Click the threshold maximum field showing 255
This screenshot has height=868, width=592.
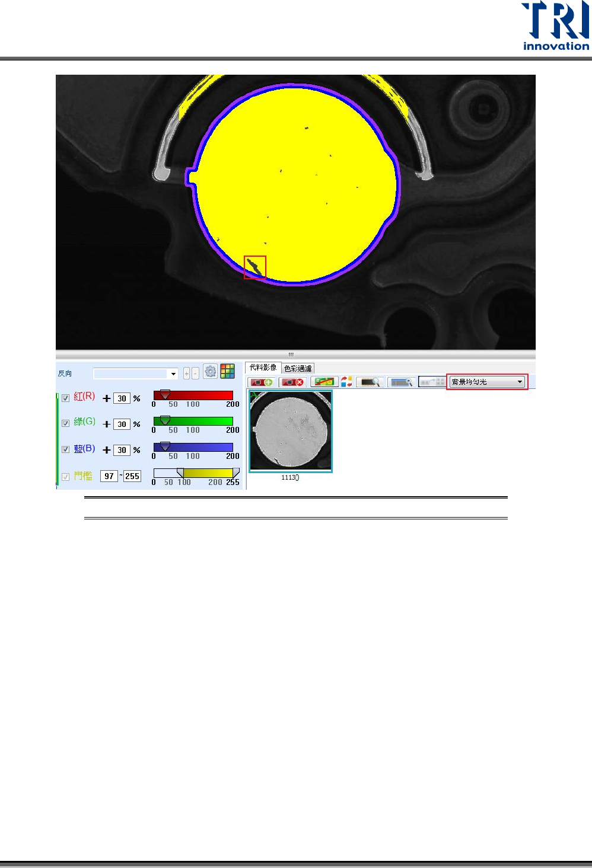[132, 476]
